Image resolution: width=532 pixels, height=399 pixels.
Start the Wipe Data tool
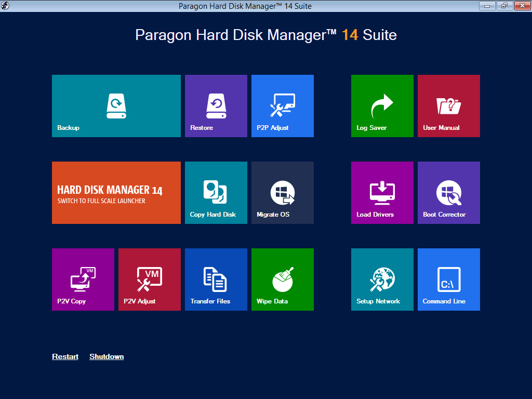coord(282,279)
